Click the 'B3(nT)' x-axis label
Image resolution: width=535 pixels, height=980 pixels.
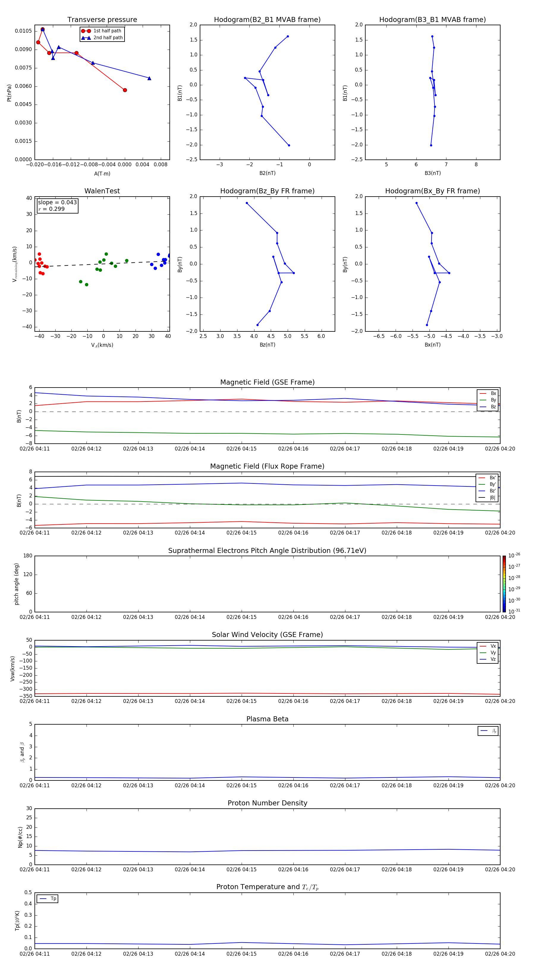(432, 173)
